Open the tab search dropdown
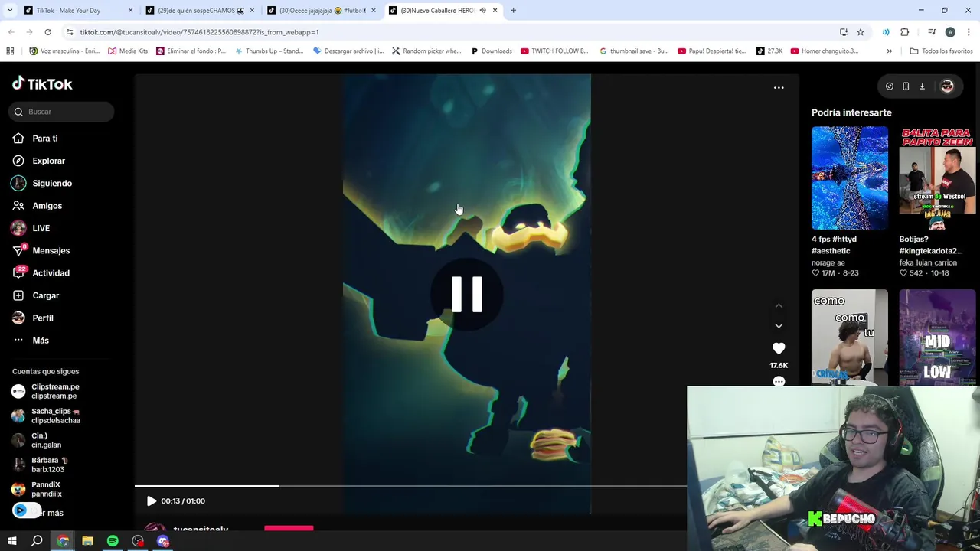980x551 pixels. (9, 11)
